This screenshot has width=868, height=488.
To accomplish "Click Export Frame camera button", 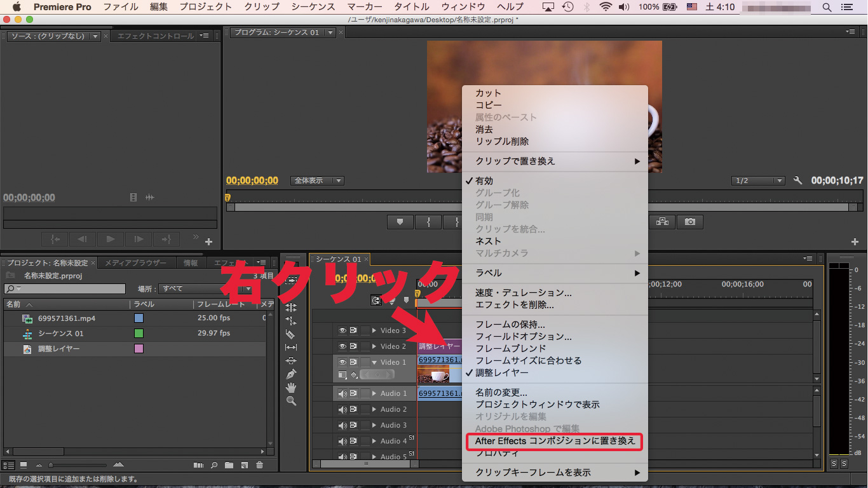I will [x=690, y=222].
